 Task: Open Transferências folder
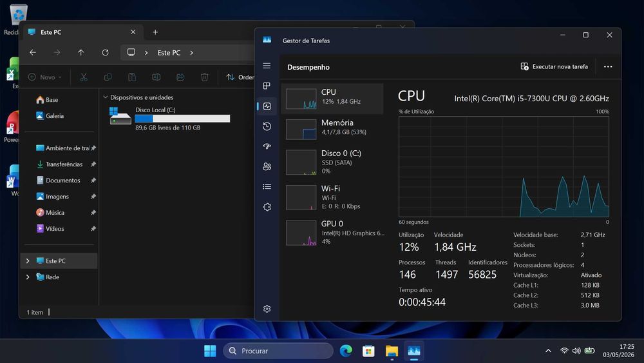point(59,164)
